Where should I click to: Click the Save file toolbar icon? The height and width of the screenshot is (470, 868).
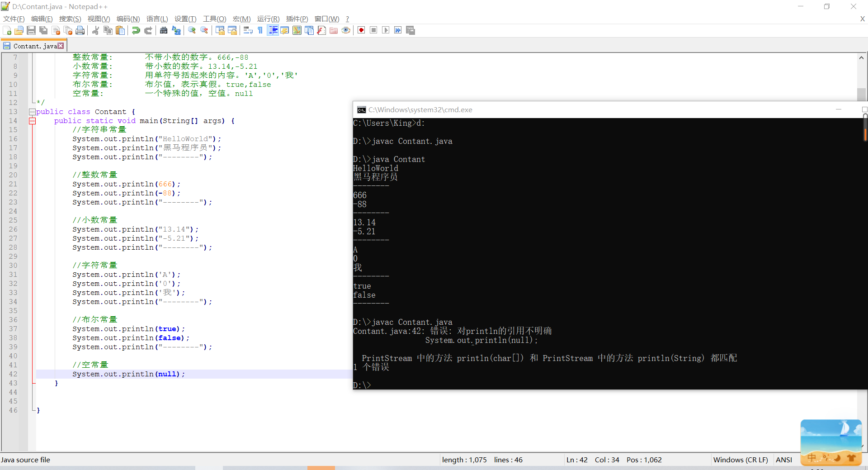31,30
